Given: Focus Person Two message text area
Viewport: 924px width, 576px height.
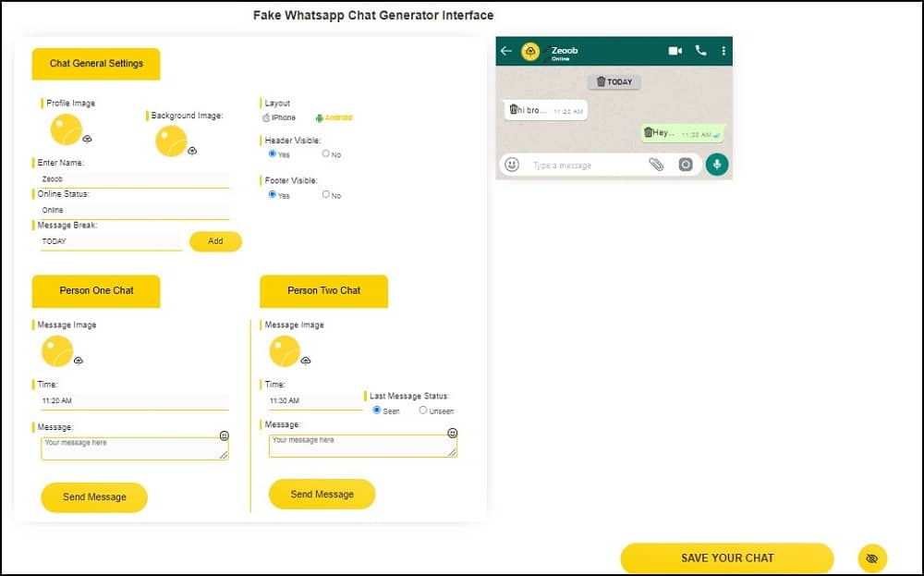Looking at the screenshot, I should click(362, 447).
